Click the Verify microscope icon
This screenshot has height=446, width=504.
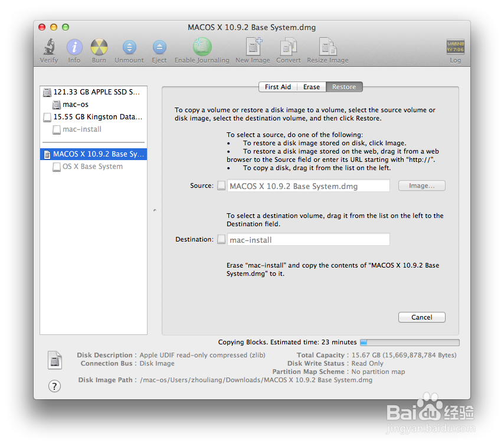(49, 47)
